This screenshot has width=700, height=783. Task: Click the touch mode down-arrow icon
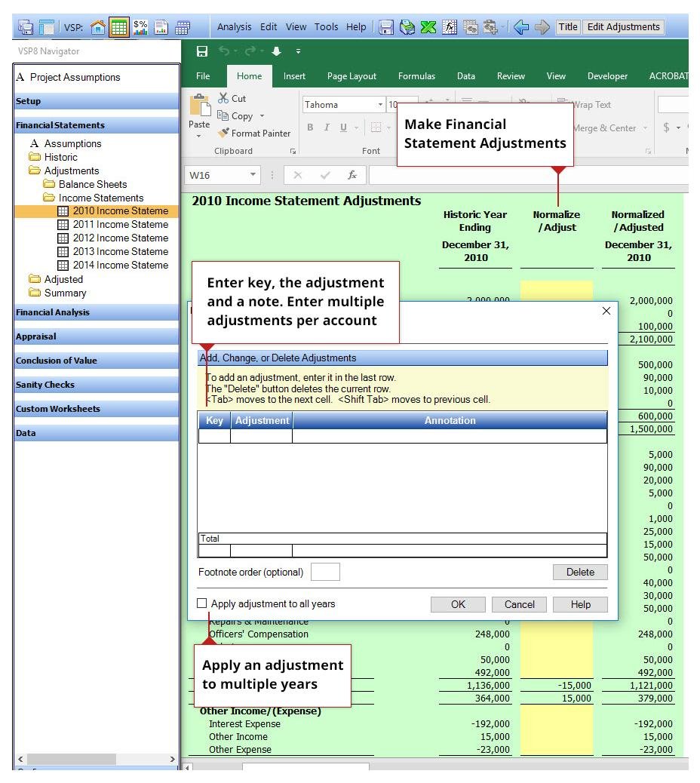click(277, 51)
